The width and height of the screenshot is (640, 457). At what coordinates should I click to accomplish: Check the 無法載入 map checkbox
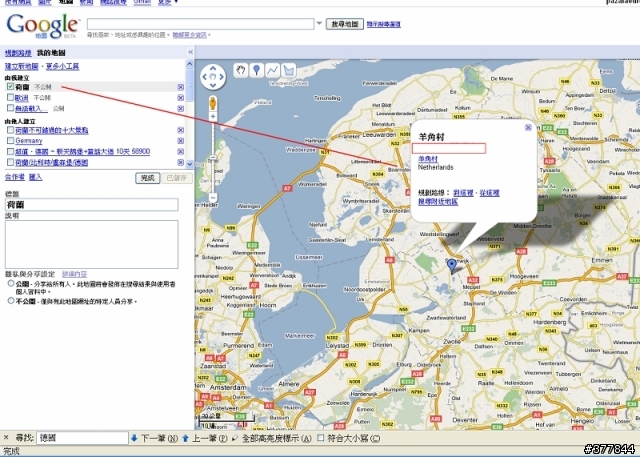11,108
